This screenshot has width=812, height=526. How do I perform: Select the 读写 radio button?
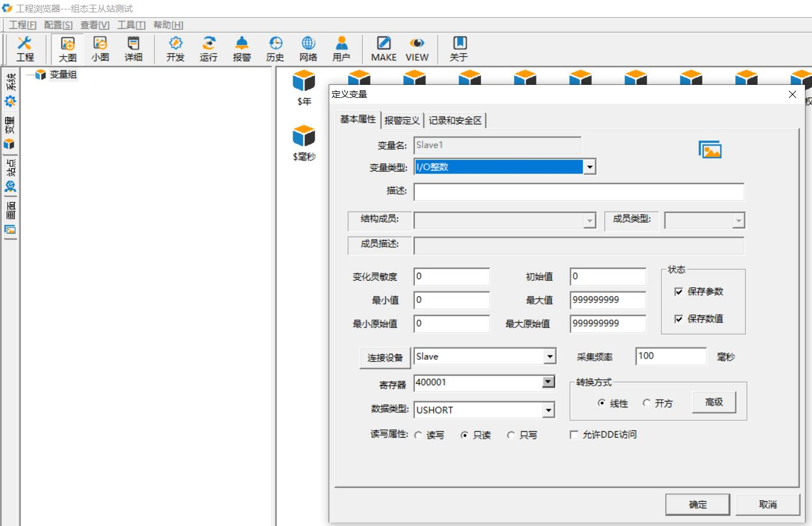418,435
